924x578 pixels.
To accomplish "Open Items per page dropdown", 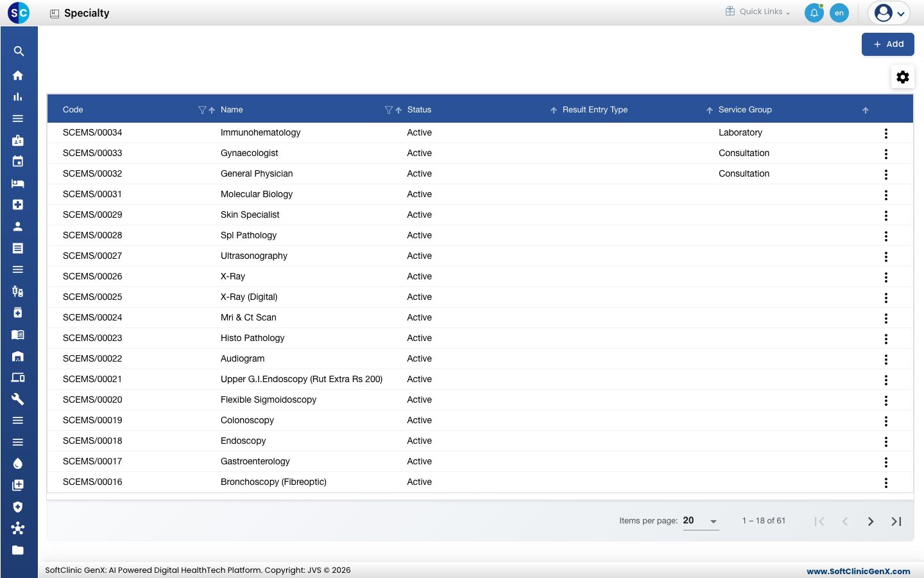I will coord(701,521).
